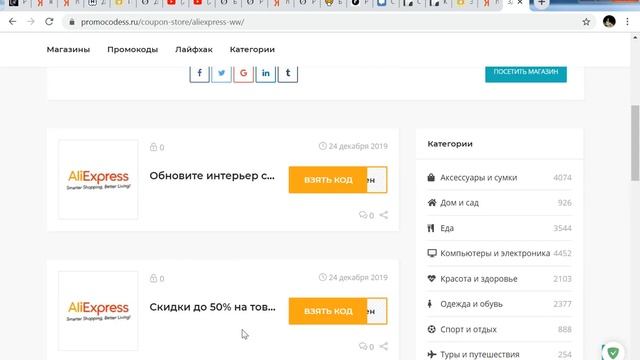The height and width of the screenshot is (360, 640).
Task: Open comments on the Скидки до 50% coupon
Action: pos(366,347)
